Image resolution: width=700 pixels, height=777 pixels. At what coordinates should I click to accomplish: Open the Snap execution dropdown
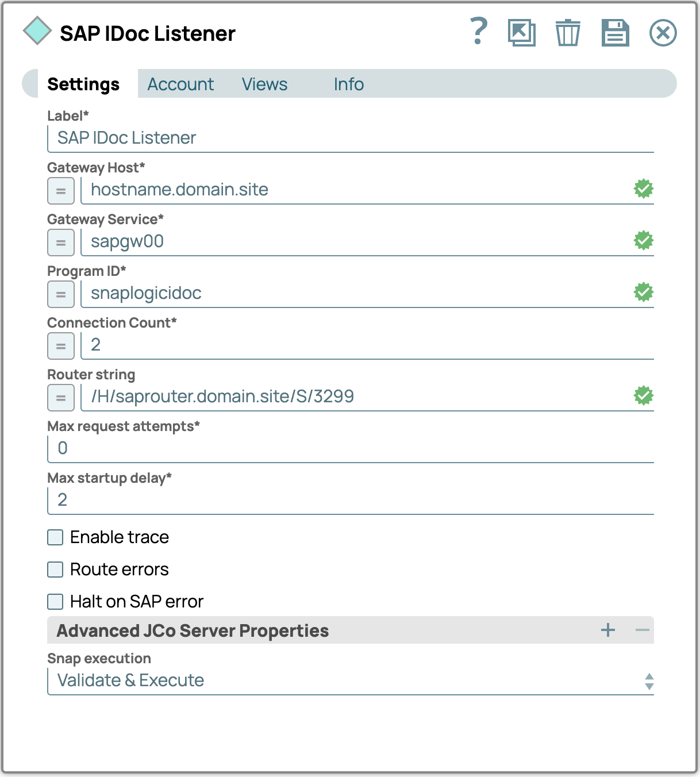click(350, 681)
